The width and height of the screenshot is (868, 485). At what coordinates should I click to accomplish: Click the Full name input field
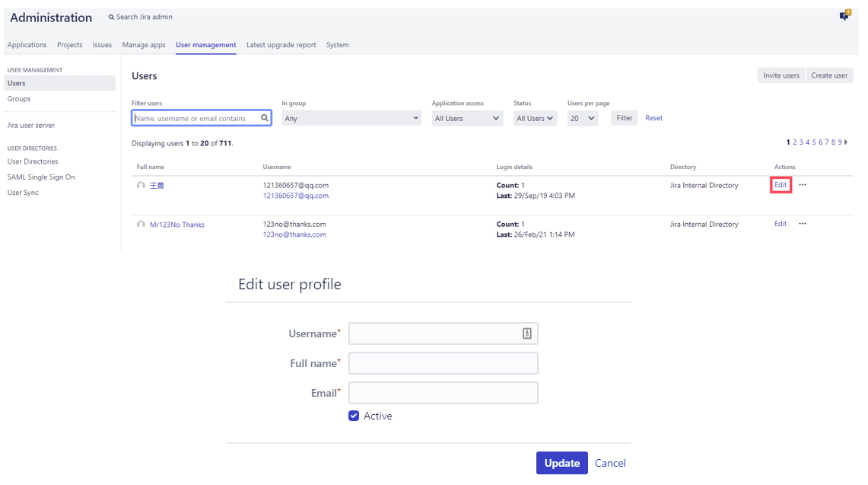443,363
